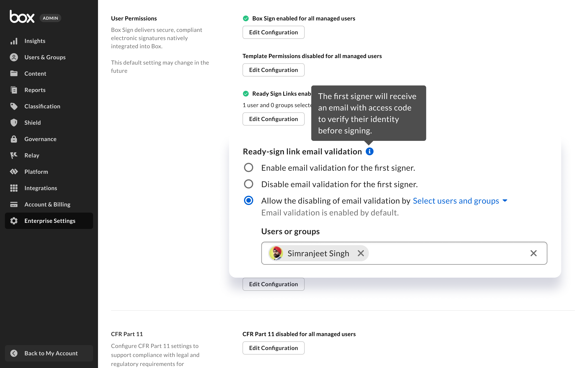Viewport: 588px width, 368px height.
Task: Open Platform settings page
Action: pyautogui.click(x=49, y=172)
